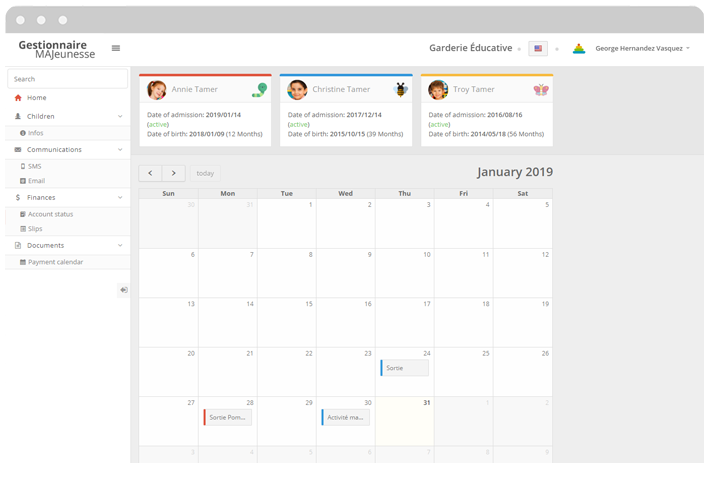Screen dimensions: 710x478
Task: Open George Hernandez Vasquez user dropdown
Action: pos(642,48)
